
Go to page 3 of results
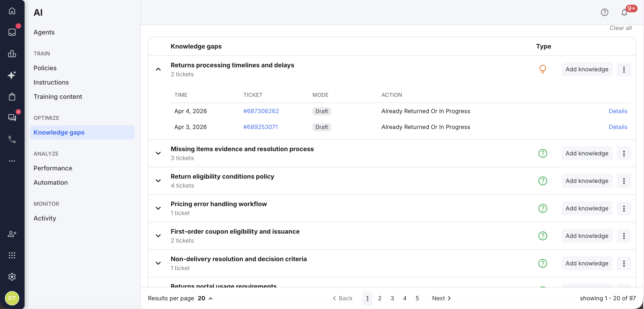[x=392, y=298]
